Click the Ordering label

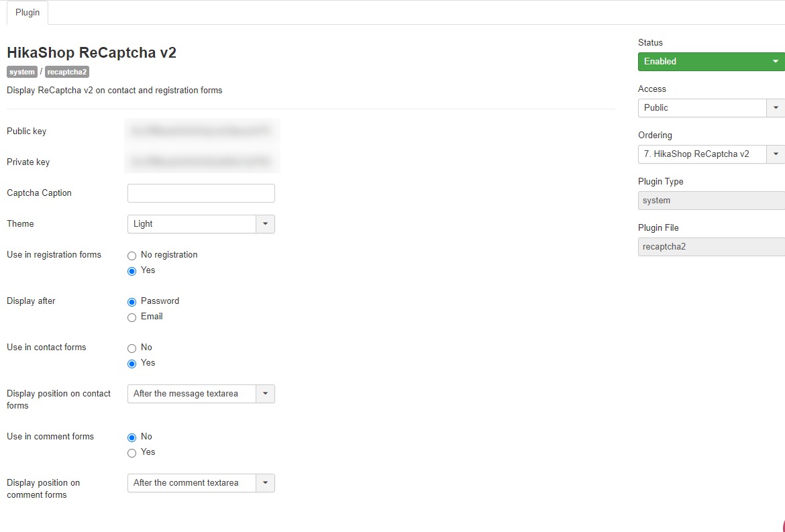(655, 135)
